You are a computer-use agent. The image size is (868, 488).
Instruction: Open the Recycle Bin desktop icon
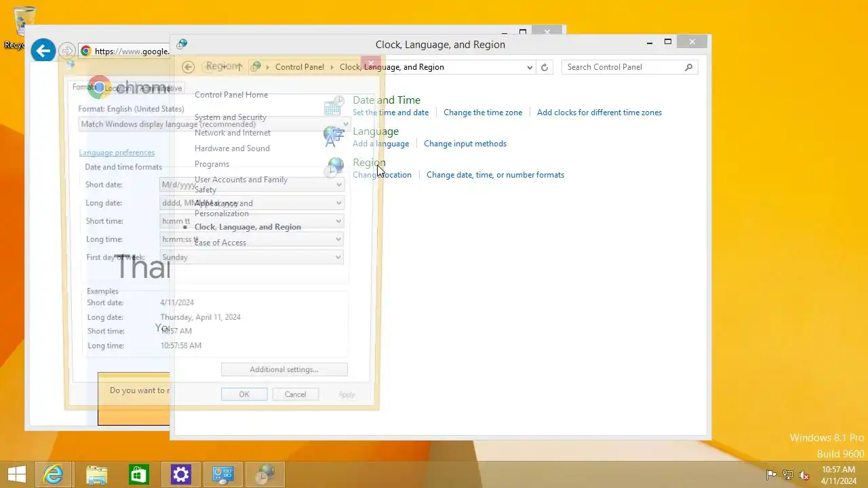click(x=24, y=27)
